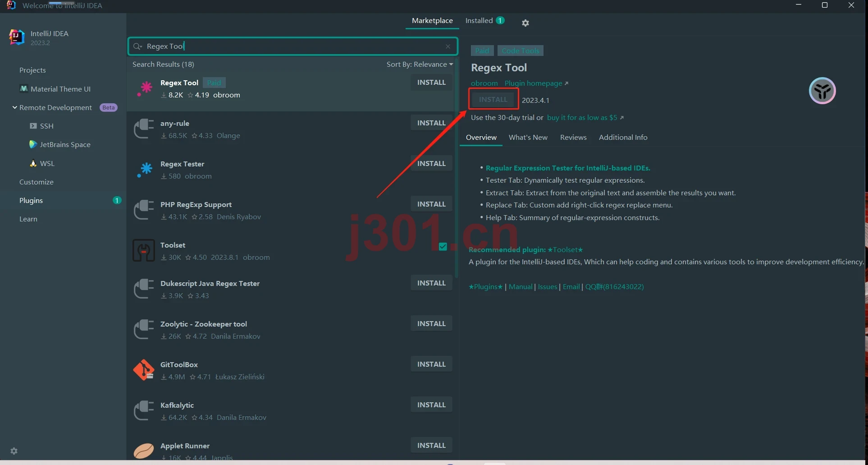Install the Applet Runner plugin
Screen dimensions: 868x465
[x=431, y=446]
